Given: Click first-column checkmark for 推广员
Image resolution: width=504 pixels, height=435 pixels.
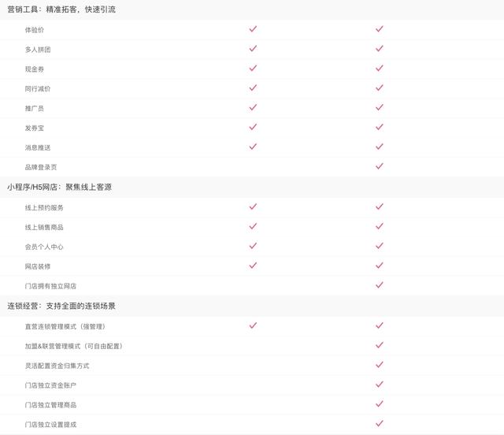Looking at the screenshot, I should pyautogui.click(x=253, y=107).
